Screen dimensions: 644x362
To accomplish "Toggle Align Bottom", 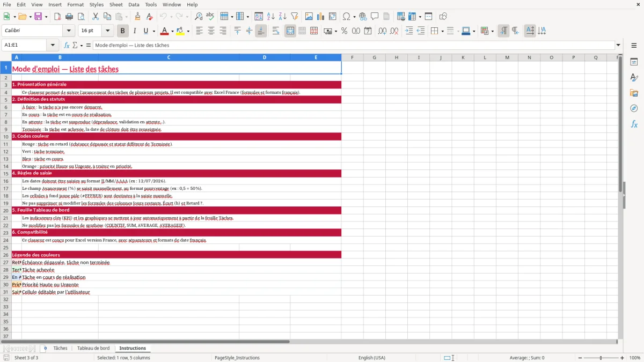I will tap(261, 31).
